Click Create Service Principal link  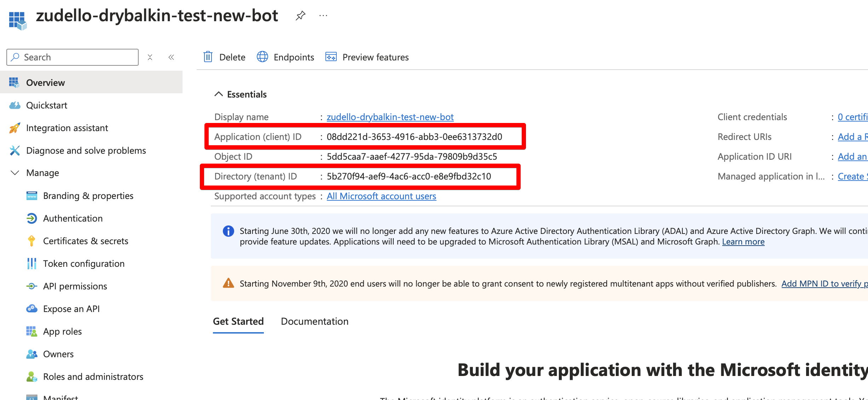(x=853, y=176)
